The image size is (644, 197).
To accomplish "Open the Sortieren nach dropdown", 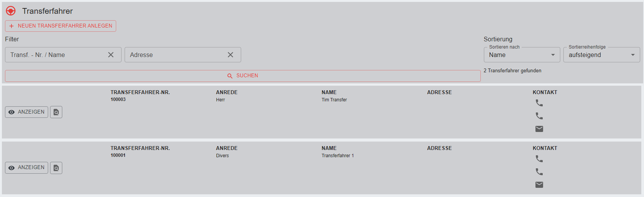I will (522, 55).
